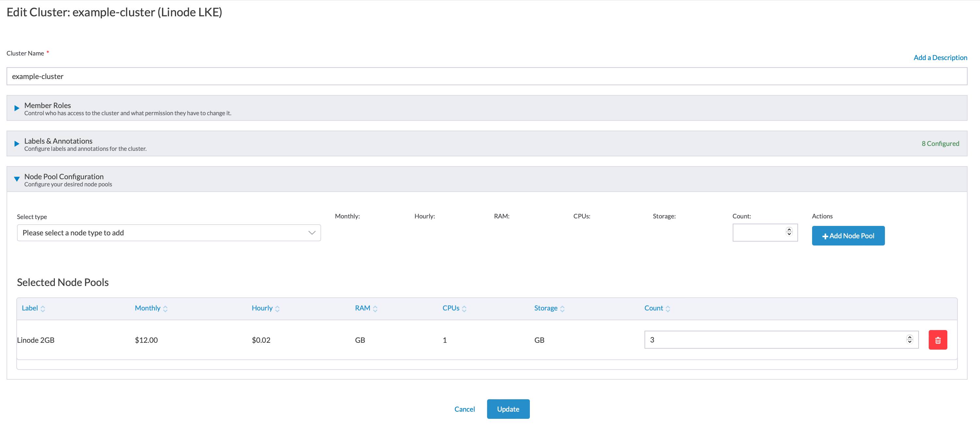Click the Linode 2GB count stepper arrows

click(x=910, y=339)
